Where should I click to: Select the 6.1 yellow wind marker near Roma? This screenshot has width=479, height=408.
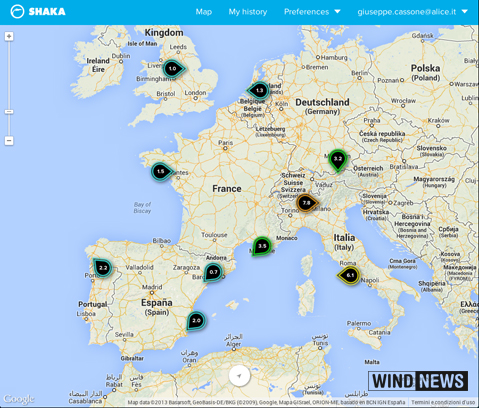pyautogui.click(x=348, y=275)
